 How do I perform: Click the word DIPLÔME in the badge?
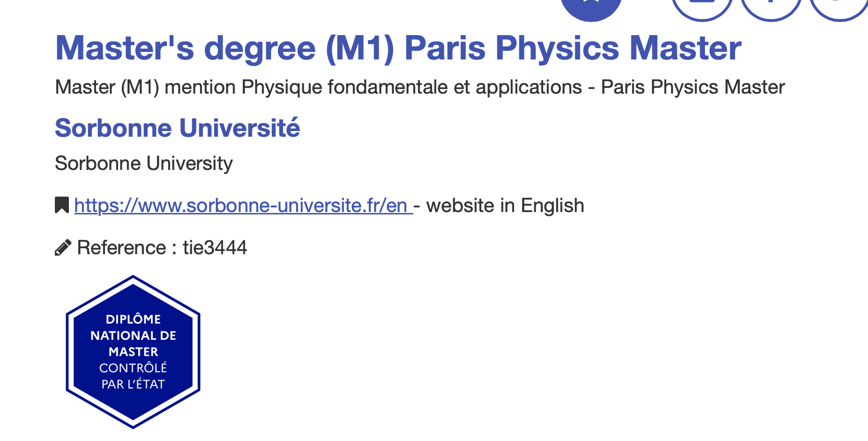point(133,319)
